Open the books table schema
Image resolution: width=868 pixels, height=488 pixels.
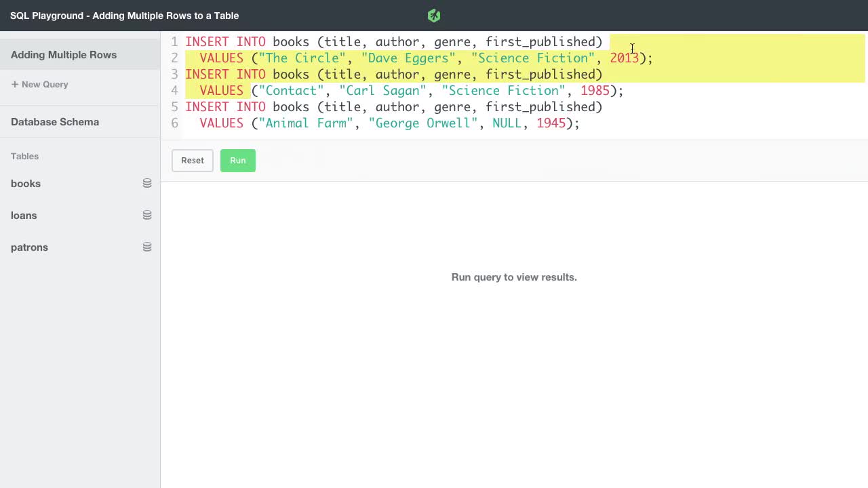tap(26, 184)
